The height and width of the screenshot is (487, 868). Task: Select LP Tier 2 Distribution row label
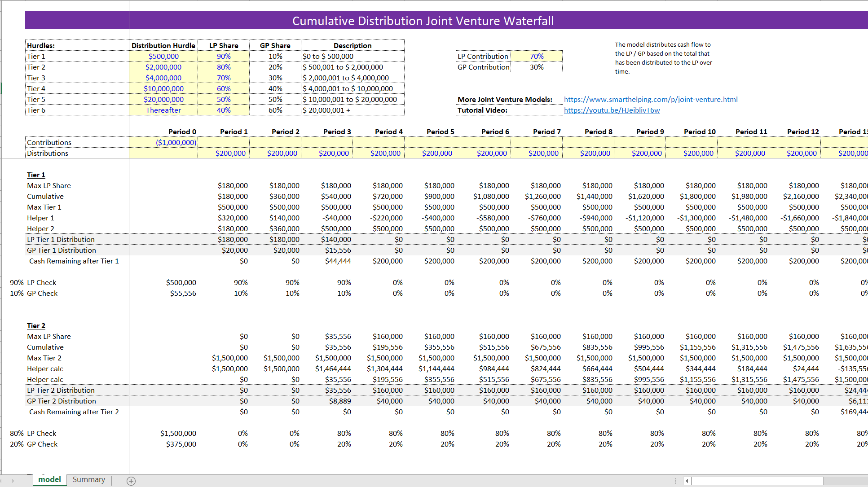pyautogui.click(x=61, y=390)
